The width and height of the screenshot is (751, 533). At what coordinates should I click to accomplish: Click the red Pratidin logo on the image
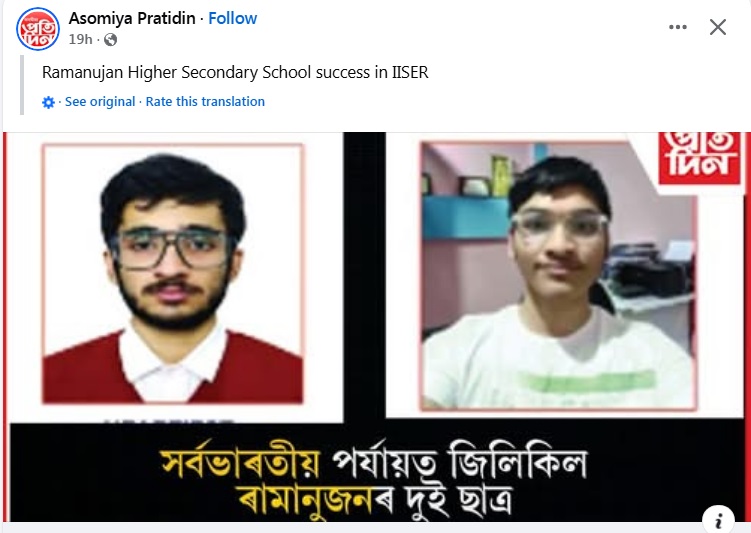pos(699,158)
